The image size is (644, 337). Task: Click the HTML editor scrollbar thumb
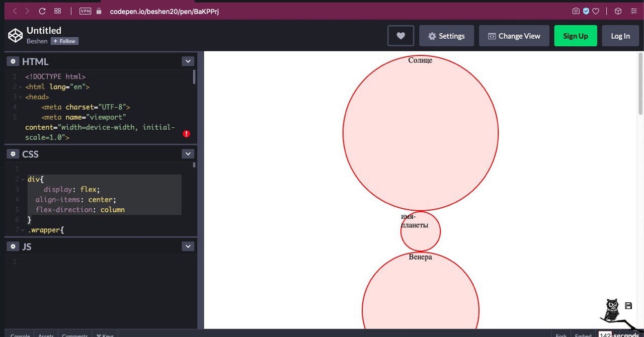tap(194, 77)
